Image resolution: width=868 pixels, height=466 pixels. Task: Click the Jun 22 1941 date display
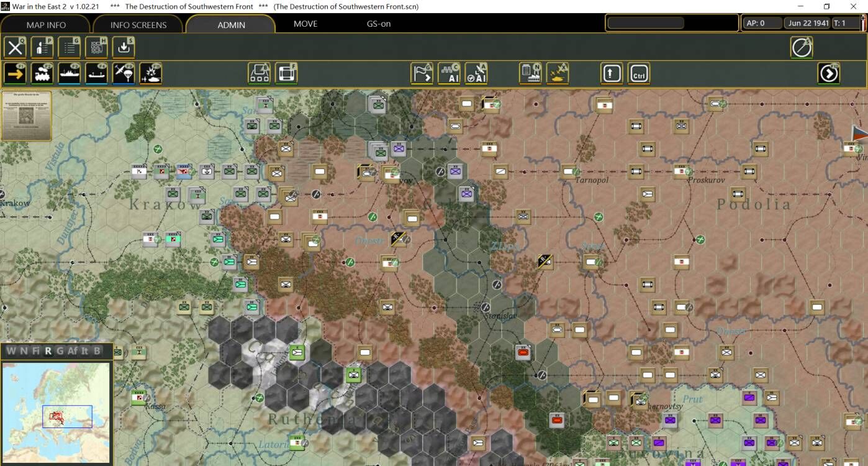pos(808,23)
